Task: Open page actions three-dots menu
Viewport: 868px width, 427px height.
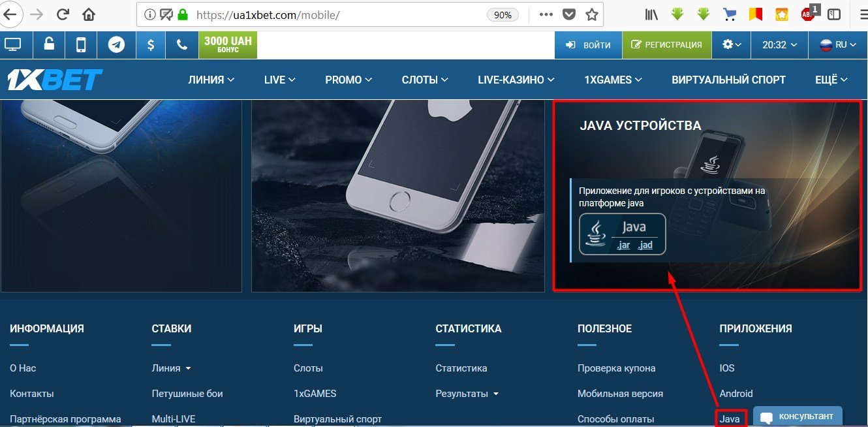Action: point(546,14)
